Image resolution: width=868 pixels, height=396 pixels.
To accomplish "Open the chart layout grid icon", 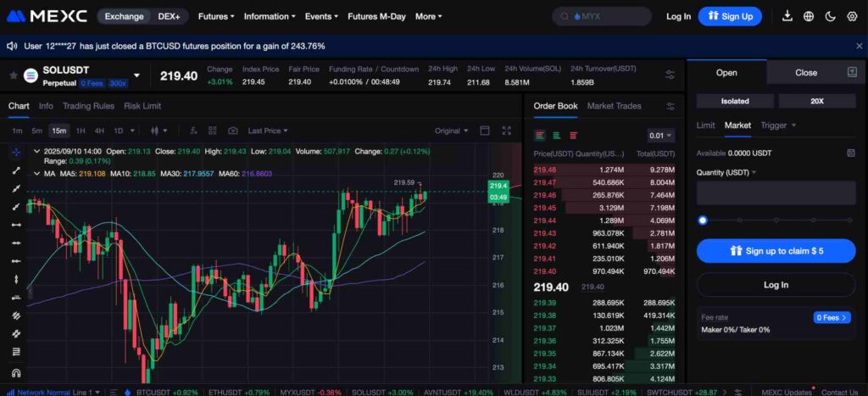I will coord(213,131).
